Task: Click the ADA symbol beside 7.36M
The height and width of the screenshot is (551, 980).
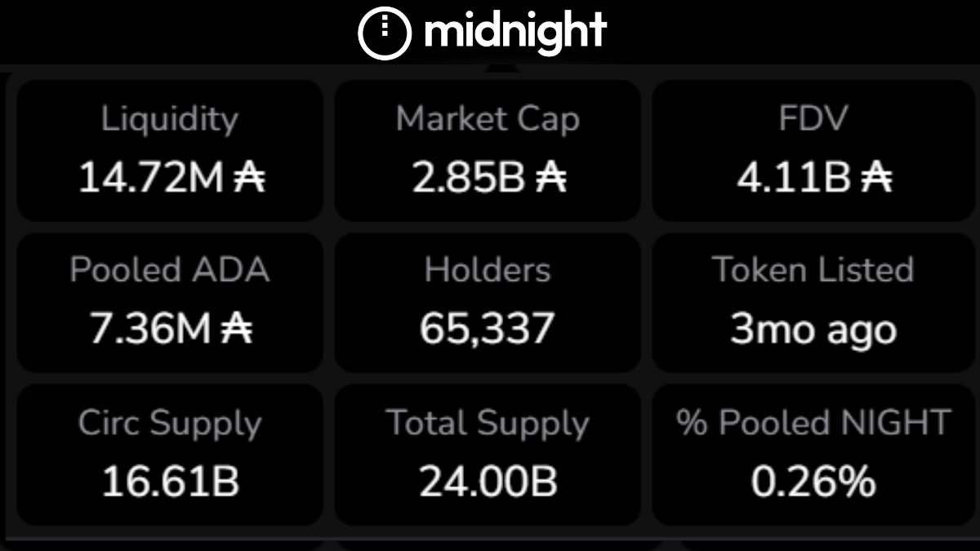Action: (236, 329)
